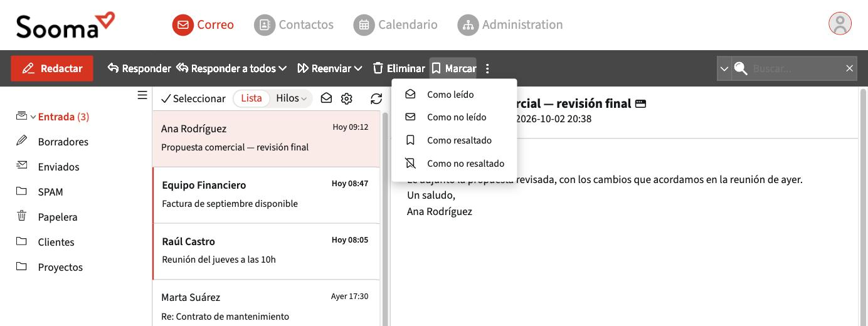Open the three-dot more actions menu

tap(487, 68)
